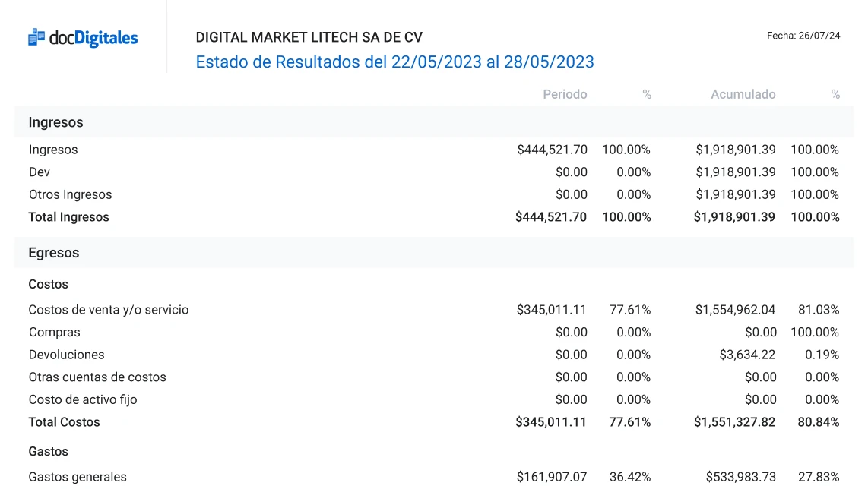Click Costos de venta y/o servicio row
The image size is (868, 489).
point(108,310)
